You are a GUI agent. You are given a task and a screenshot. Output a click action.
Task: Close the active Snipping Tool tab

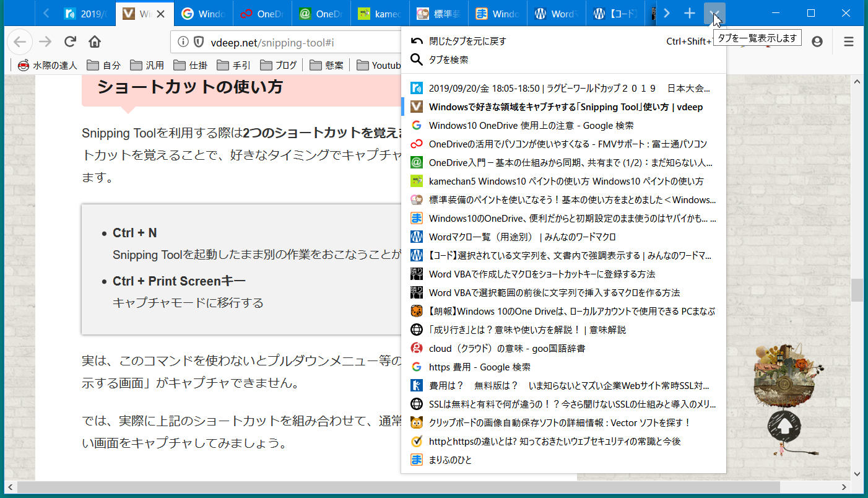160,14
